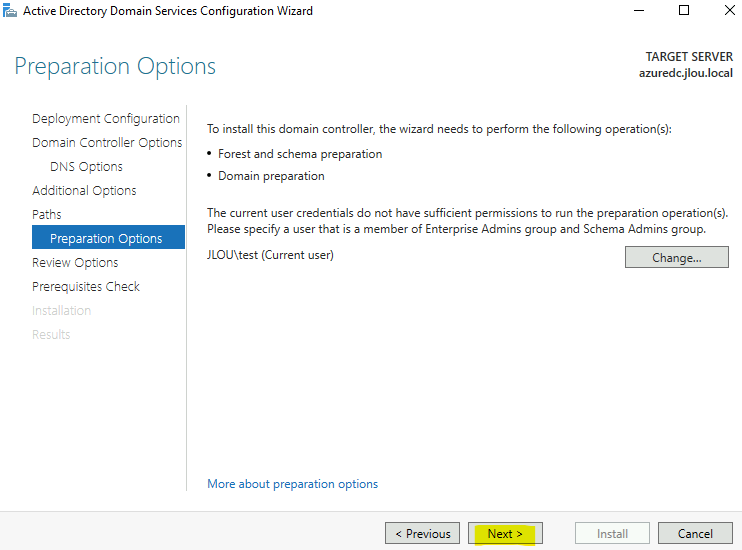This screenshot has height=550, width=742.
Task: Select the Preparation Options step
Action: click(108, 237)
